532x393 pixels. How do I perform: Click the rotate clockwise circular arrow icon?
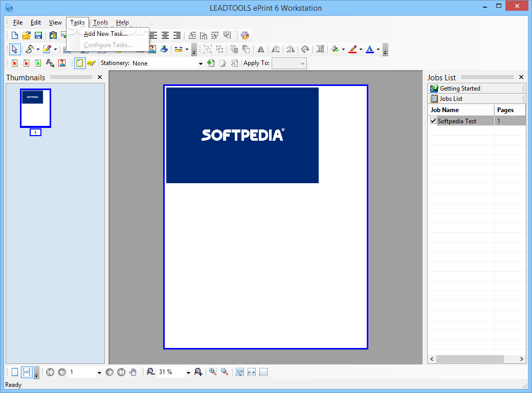tap(305, 50)
